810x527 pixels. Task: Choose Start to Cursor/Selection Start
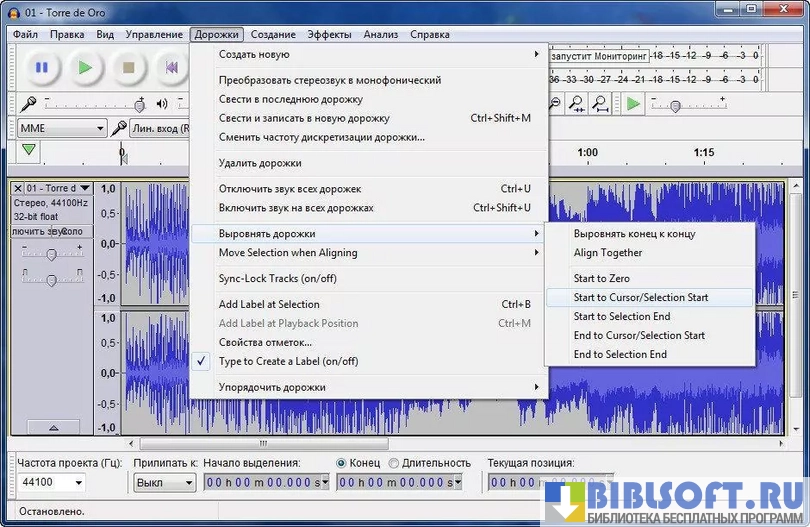point(641,297)
